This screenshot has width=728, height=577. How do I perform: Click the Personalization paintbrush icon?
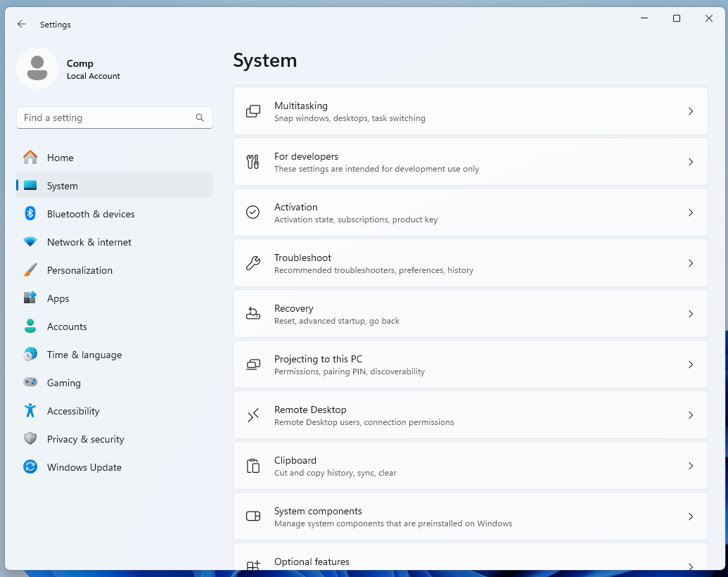coord(30,270)
